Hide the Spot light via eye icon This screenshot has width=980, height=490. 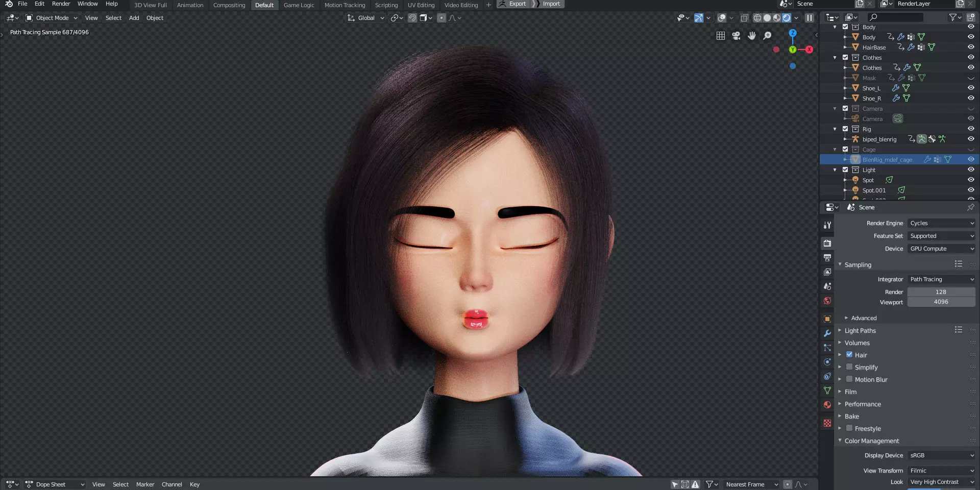pyautogui.click(x=971, y=180)
